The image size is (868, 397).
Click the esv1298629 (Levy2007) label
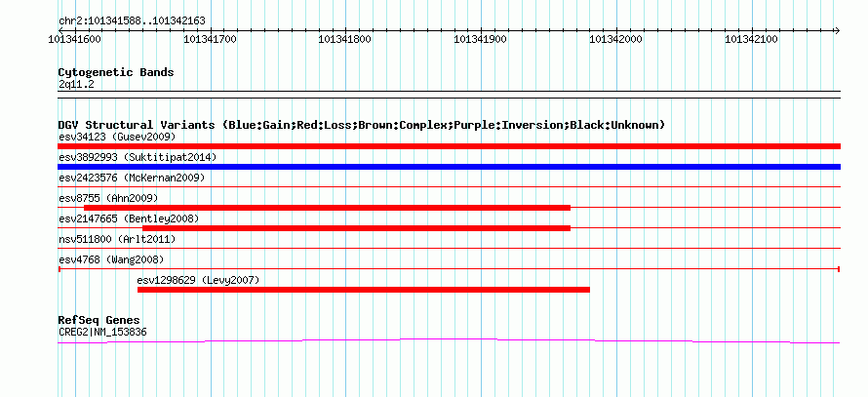click(198, 280)
